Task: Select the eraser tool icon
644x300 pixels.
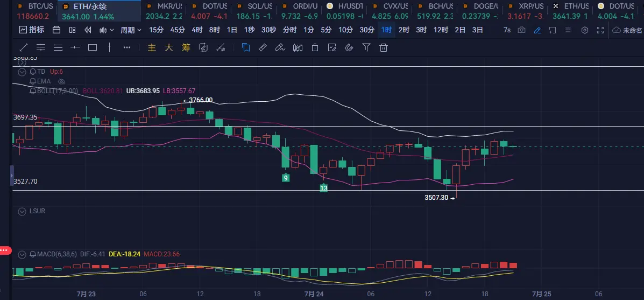Action: click(280, 47)
